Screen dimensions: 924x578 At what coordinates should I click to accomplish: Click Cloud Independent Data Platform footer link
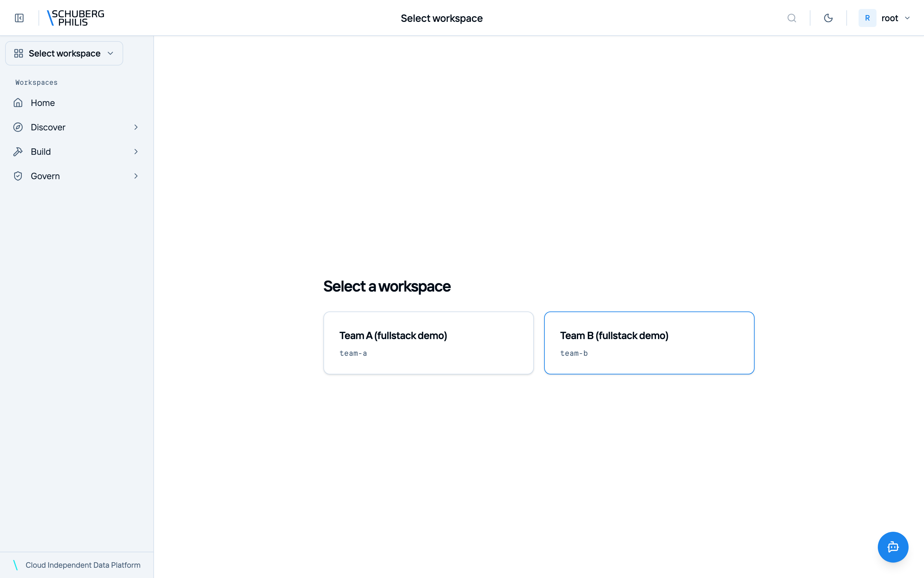point(83,565)
